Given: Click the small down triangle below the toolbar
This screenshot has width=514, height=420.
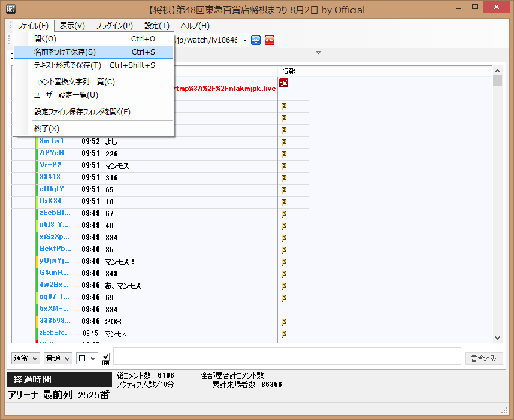Looking at the screenshot, I should [x=319, y=53].
